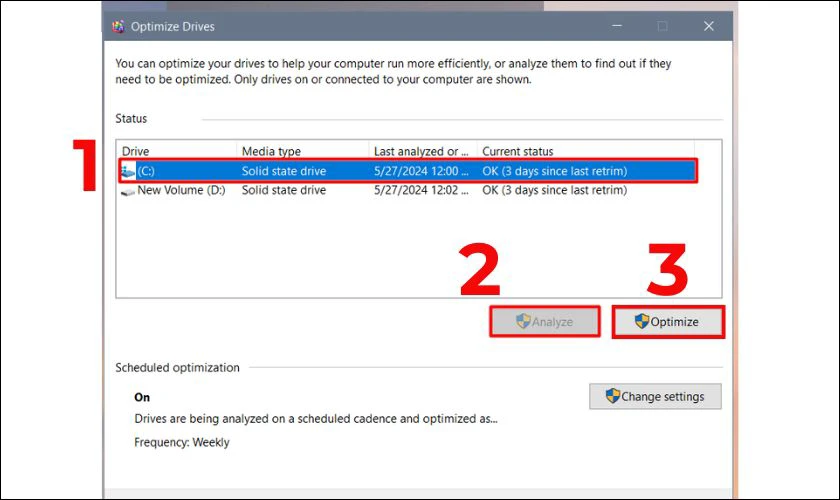The width and height of the screenshot is (840, 500).
Task: Click the Media type column header
Action: coord(271,151)
